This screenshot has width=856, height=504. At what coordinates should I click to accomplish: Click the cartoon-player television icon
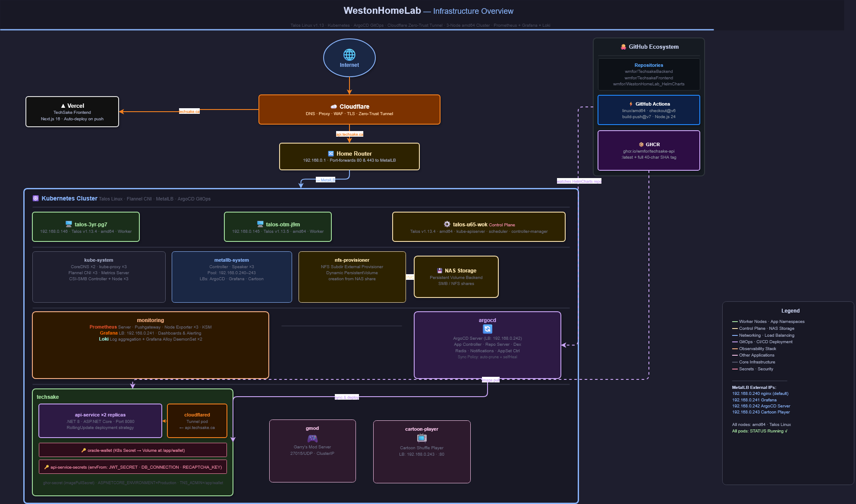click(422, 438)
